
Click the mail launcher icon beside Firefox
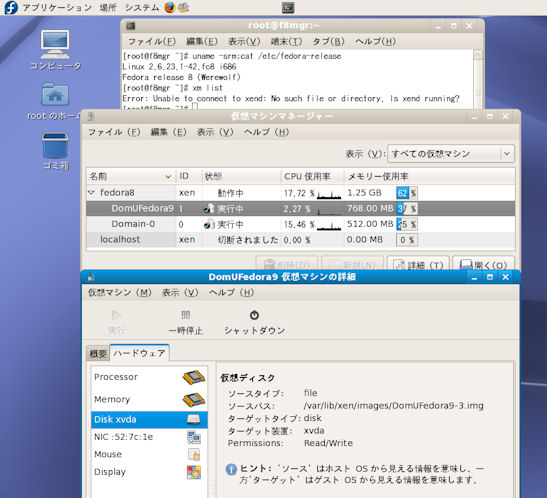click(x=184, y=7)
